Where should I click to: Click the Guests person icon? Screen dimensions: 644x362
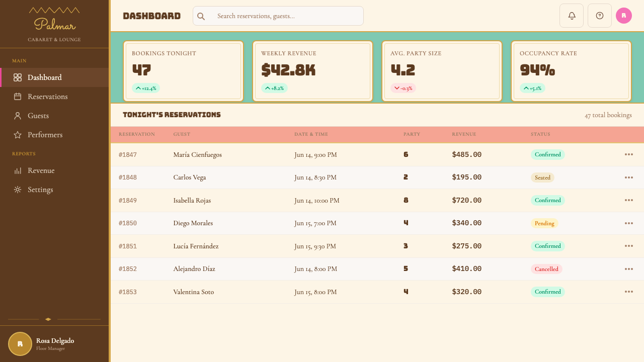pos(18,116)
